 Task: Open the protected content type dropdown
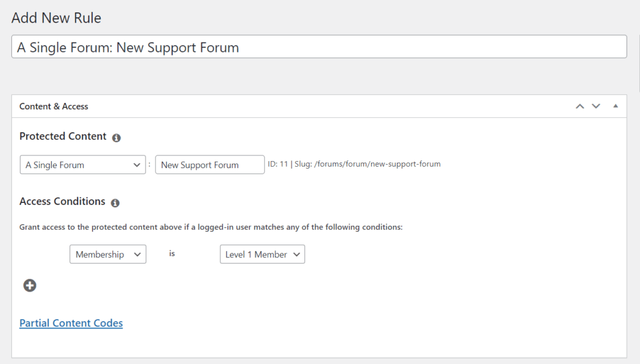tap(82, 164)
